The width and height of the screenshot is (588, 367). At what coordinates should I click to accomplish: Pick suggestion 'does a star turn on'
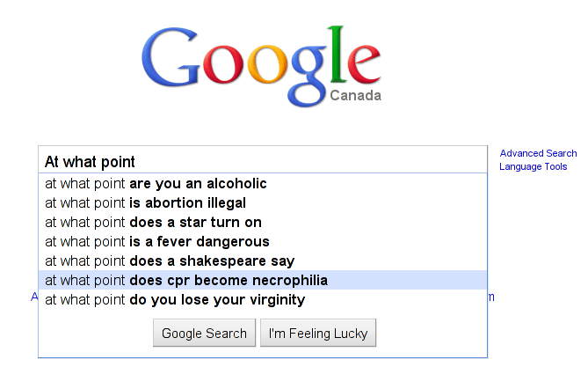pos(154,223)
